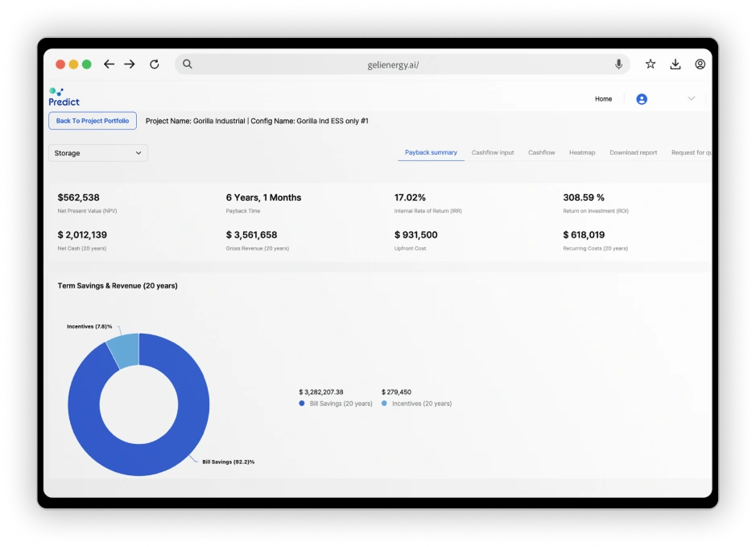Click the yellow minimize window button
Image resolution: width=756 pixels, height=547 pixels.
pos(73,64)
